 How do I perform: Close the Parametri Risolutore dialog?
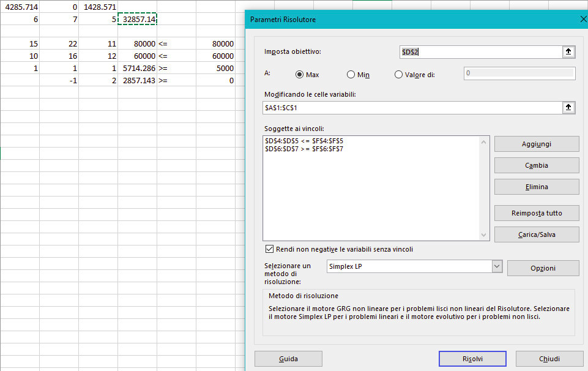(583, 19)
